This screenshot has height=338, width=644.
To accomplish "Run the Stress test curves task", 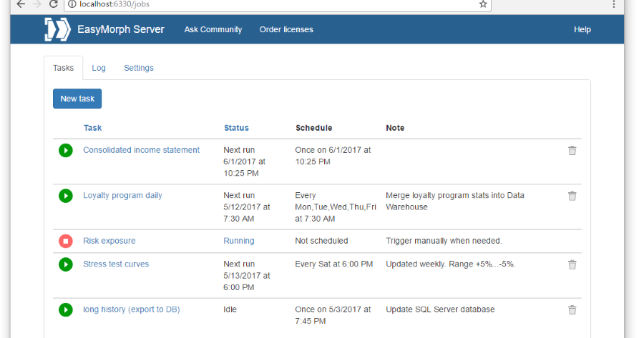I will coord(66,264).
